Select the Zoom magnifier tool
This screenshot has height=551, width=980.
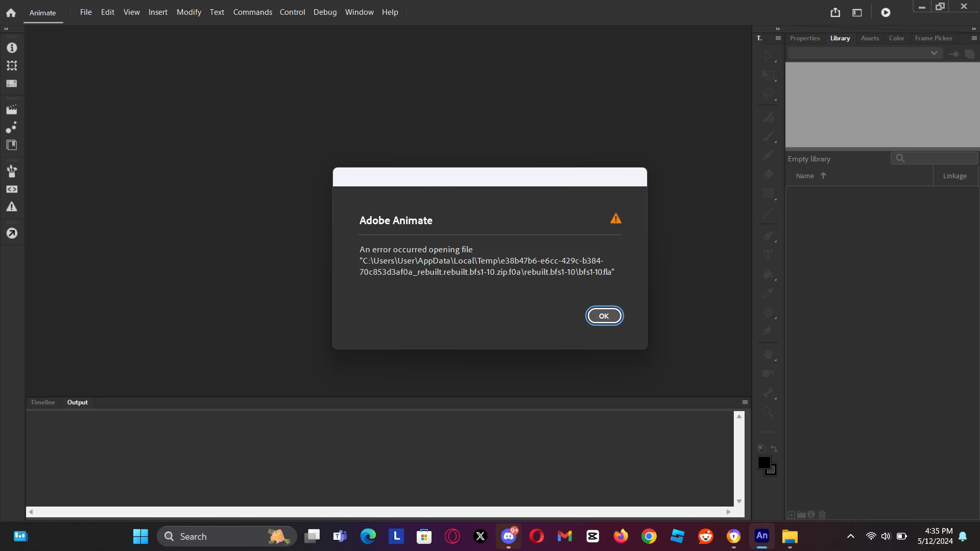coord(768,412)
